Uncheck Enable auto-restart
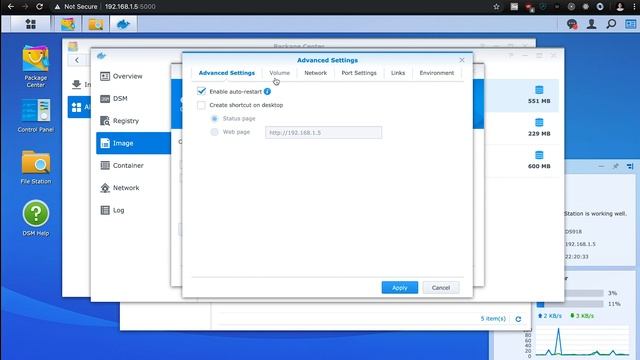640x360 pixels. [201, 91]
